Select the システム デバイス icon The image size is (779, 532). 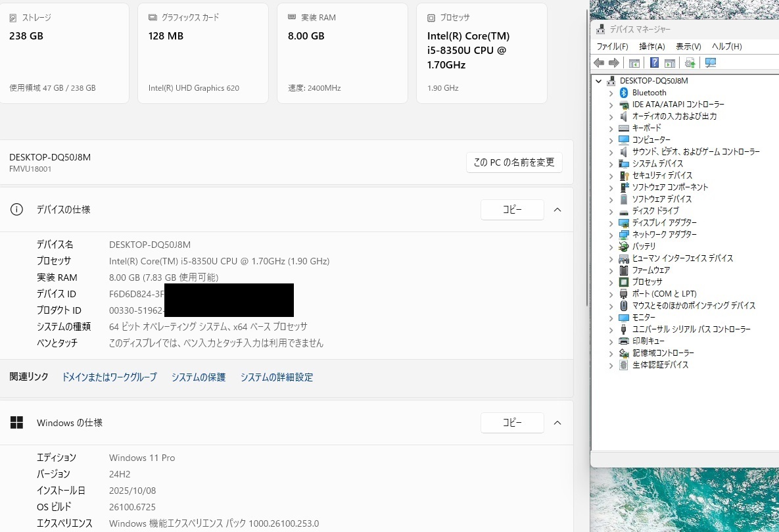pos(624,164)
